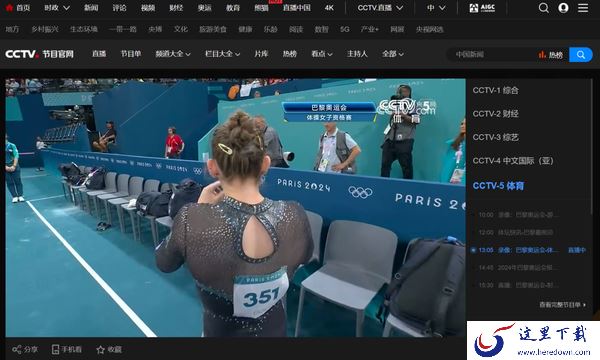The height and width of the screenshot is (360, 600).
Task: Open 查看完整节目单 full schedule link
Action: pos(562,305)
